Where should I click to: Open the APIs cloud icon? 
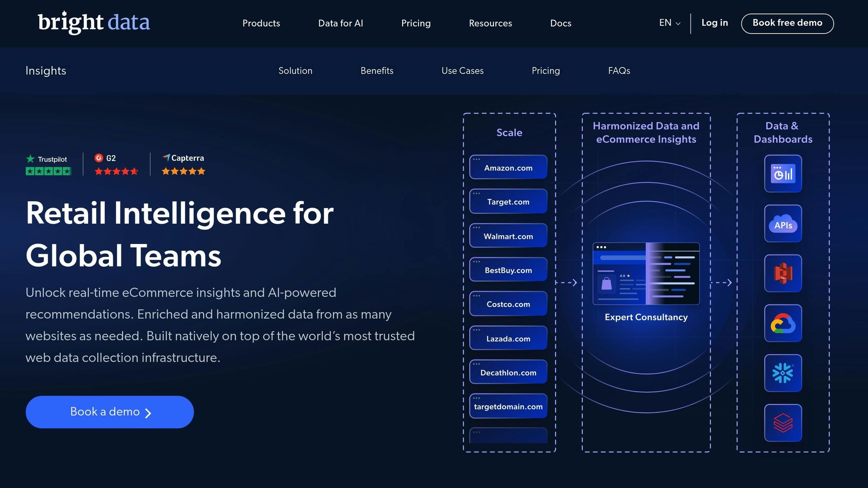[x=783, y=224]
